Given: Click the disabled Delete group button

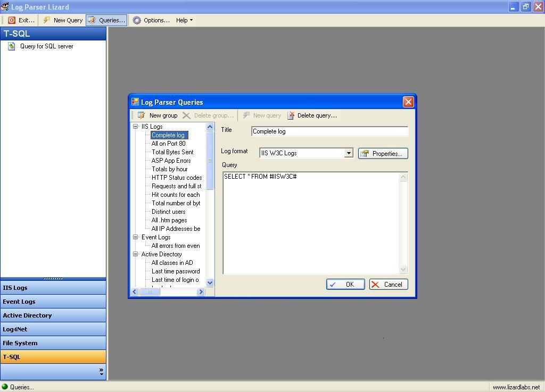Looking at the screenshot, I should 208,115.
